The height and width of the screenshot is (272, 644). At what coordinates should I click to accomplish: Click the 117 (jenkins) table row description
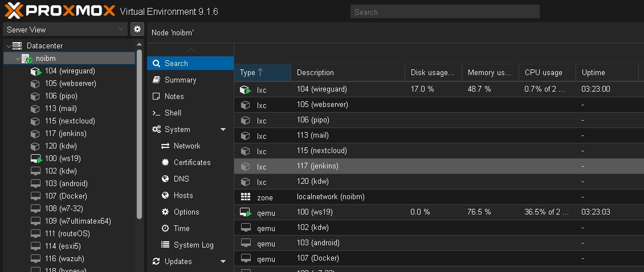317,166
